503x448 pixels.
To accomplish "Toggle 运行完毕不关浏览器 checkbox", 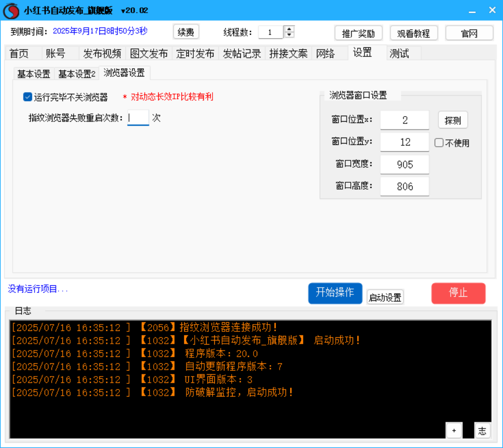I will click(x=27, y=97).
